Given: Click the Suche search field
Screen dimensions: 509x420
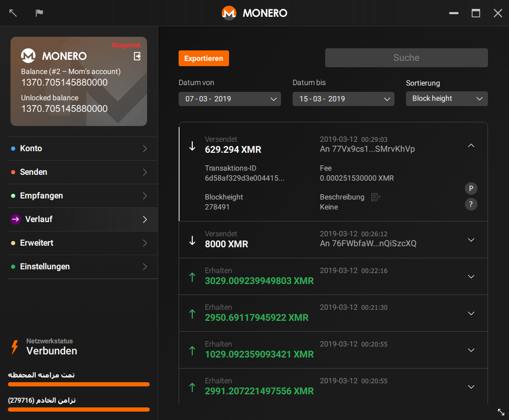Looking at the screenshot, I should pos(407,58).
